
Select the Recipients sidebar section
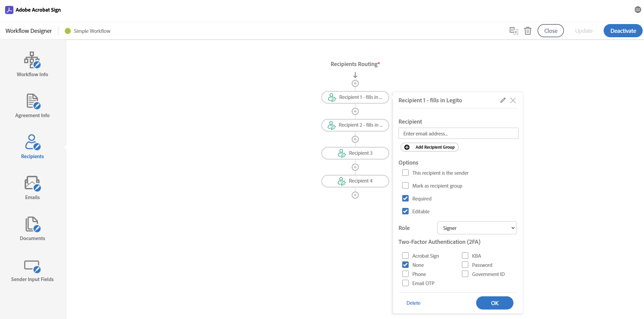coord(32,147)
